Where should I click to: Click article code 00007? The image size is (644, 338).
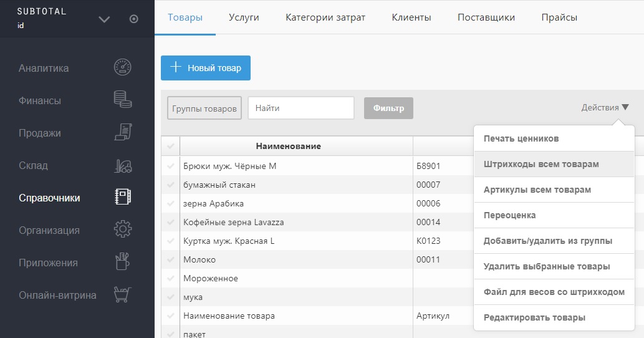click(x=428, y=185)
